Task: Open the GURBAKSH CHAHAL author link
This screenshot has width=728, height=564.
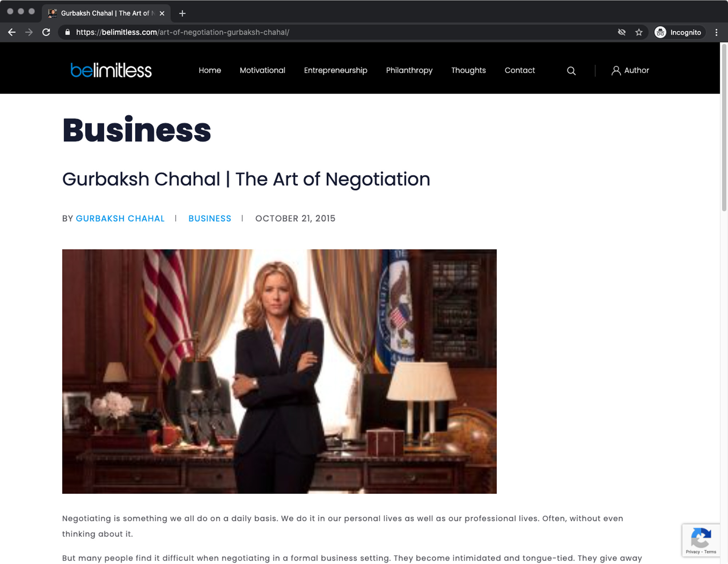Action: pyautogui.click(x=120, y=218)
